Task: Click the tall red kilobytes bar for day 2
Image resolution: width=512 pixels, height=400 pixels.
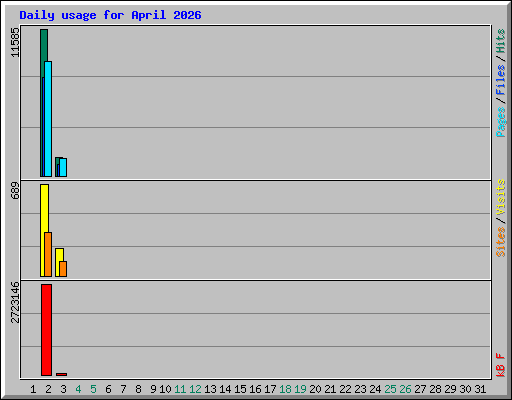Action: (46, 330)
